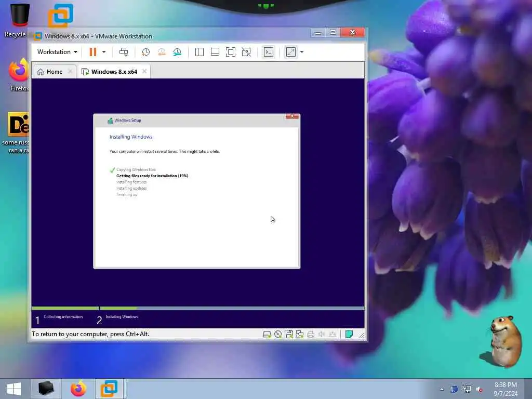Expand the power options dropdown arrow
This screenshot has width=532, height=399.
pyautogui.click(x=104, y=52)
